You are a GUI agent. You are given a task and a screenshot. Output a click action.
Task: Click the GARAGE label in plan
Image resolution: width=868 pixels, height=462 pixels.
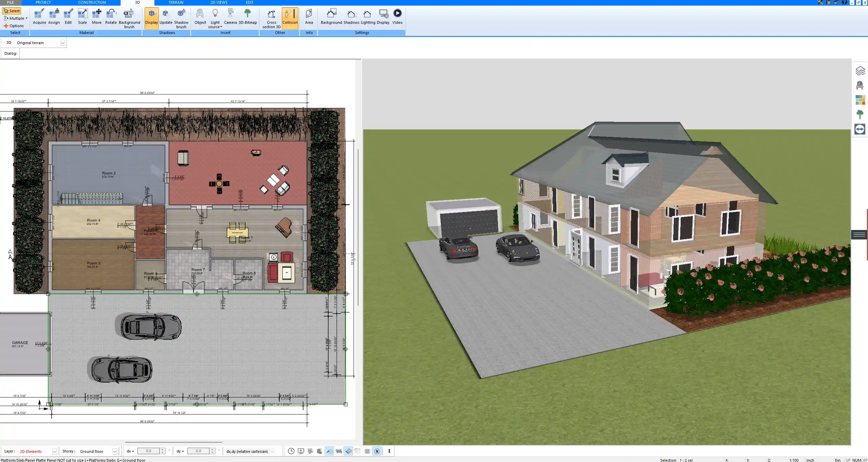point(20,343)
